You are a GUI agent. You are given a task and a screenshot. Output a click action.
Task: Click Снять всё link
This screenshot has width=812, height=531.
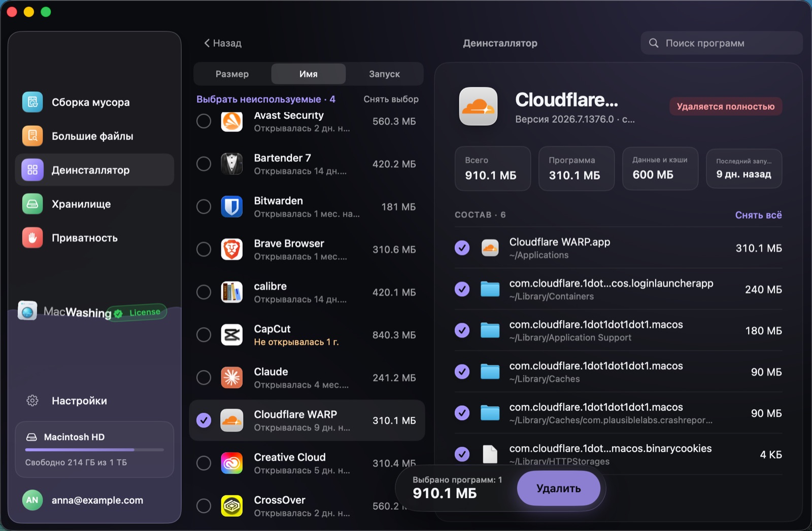(758, 215)
